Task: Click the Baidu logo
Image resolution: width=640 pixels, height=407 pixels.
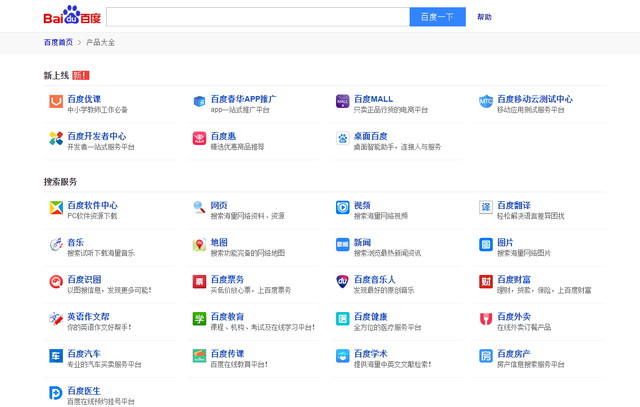Action: coord(72,15)
